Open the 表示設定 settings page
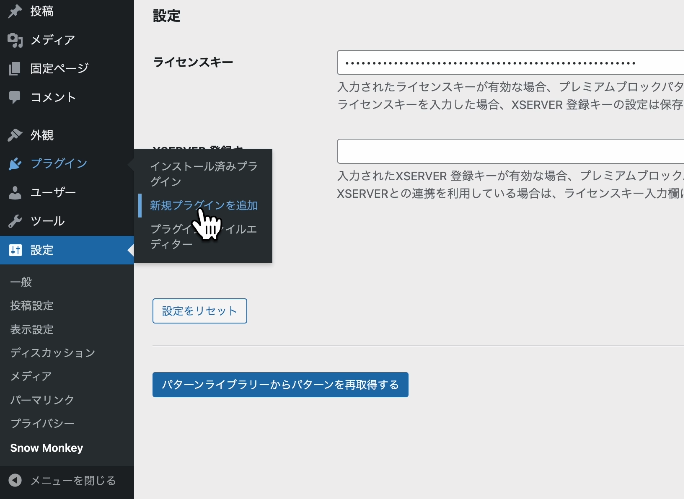The height and width of the screenshot is (499, 684). (x=32, y=329)
